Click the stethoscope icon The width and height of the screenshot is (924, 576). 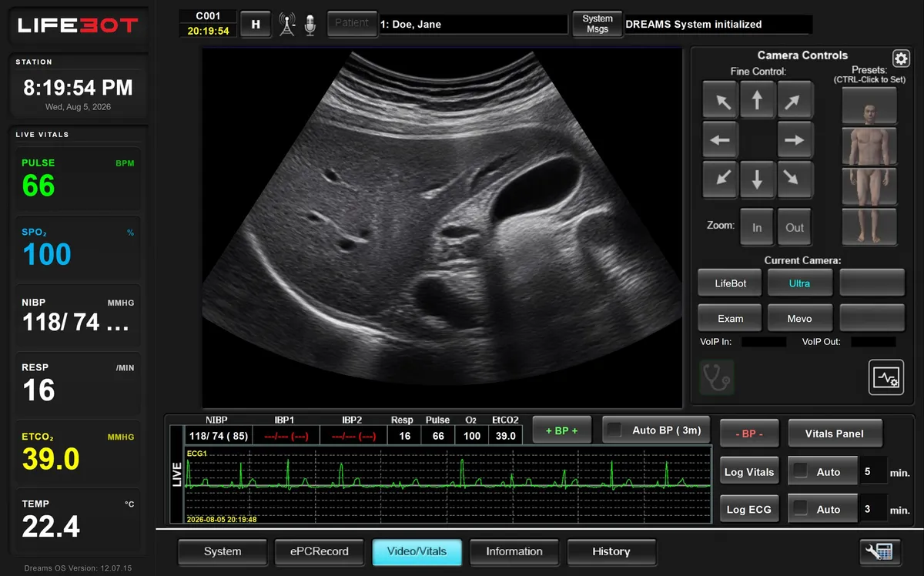point(717,378)
